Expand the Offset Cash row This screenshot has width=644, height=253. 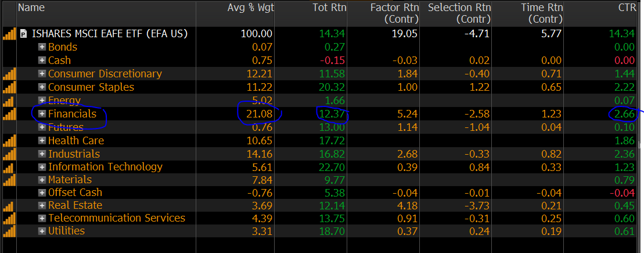tap(41, 193)
